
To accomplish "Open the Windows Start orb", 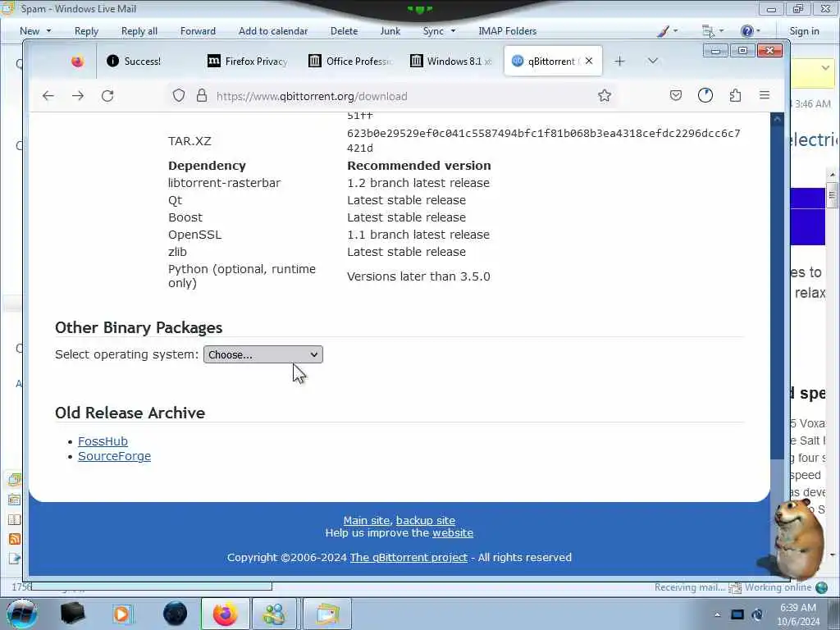I will 21,614.
